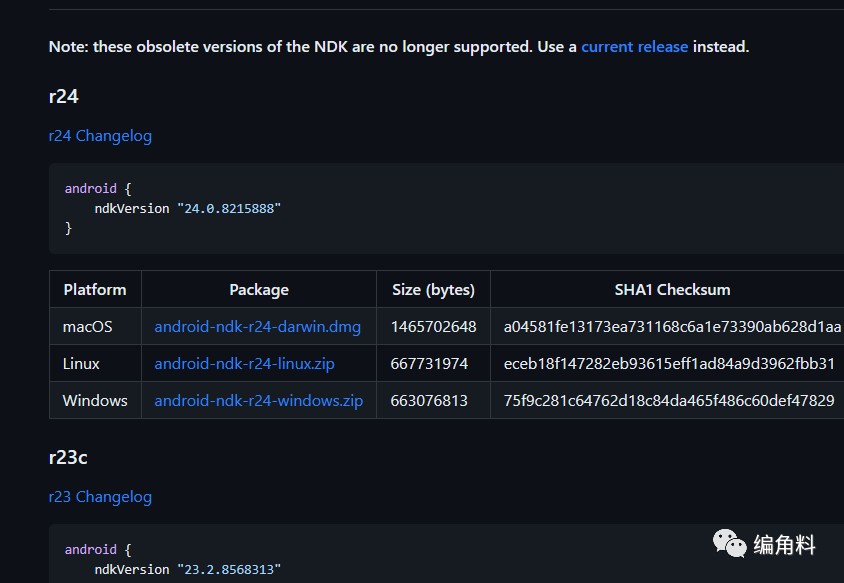Click the r24 section heading
The image size is (844, 583).
[x=64, y=96]
